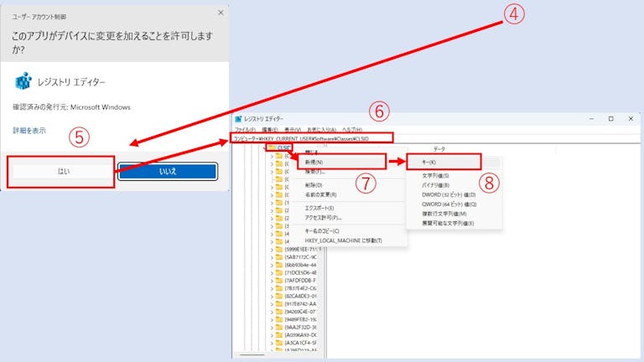
Task: Maximize the Registry Editor window
Action: click(x=610, y=119)
